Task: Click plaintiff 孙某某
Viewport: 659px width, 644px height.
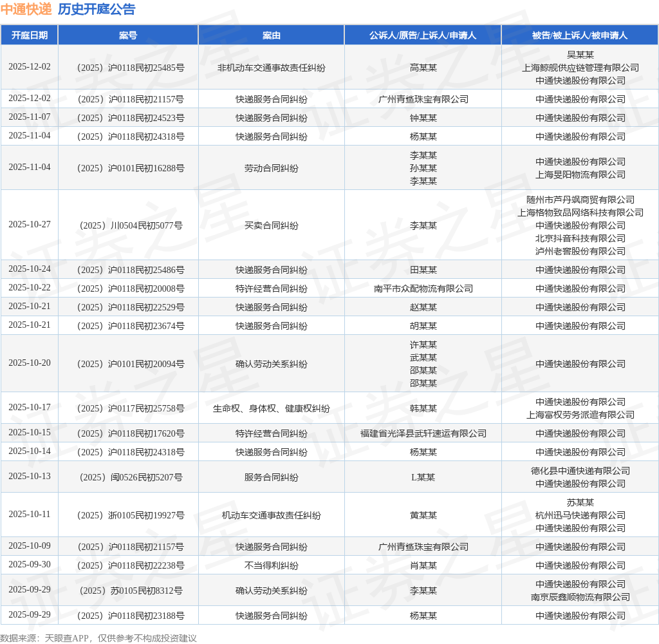Action: point(423,168)
